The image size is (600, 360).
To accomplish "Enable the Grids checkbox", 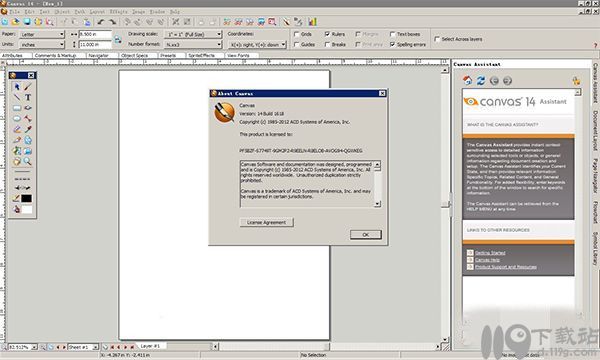I will pos(297,34).
